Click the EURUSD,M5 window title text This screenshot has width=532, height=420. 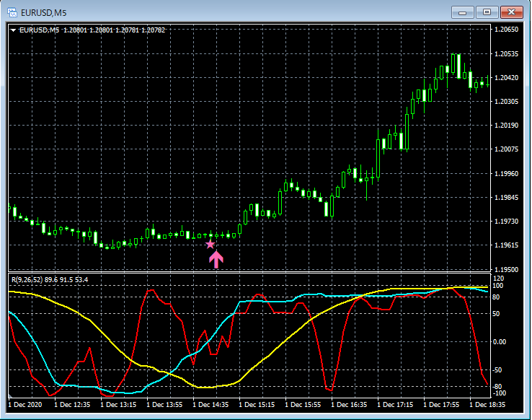[x=44, y=12]
